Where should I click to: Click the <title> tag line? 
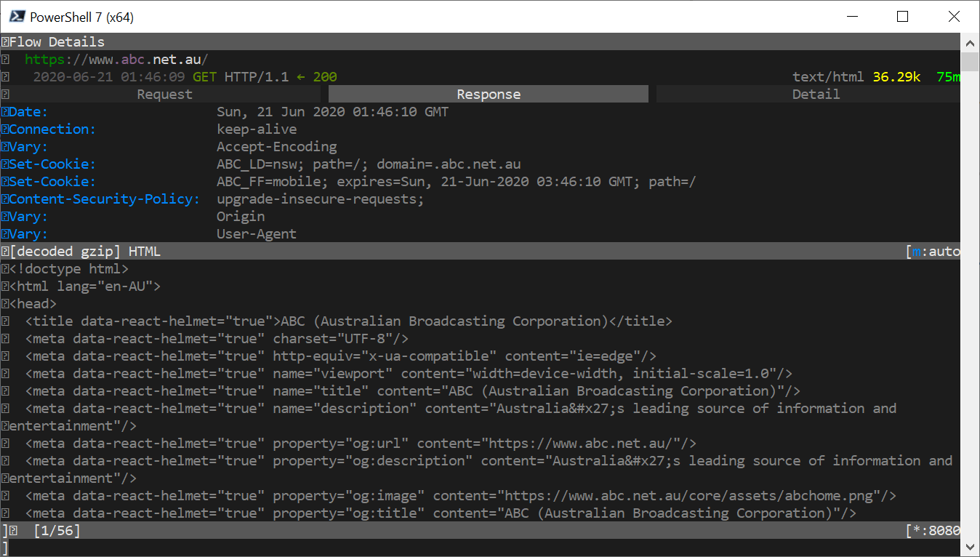click(x=349, y=321)
